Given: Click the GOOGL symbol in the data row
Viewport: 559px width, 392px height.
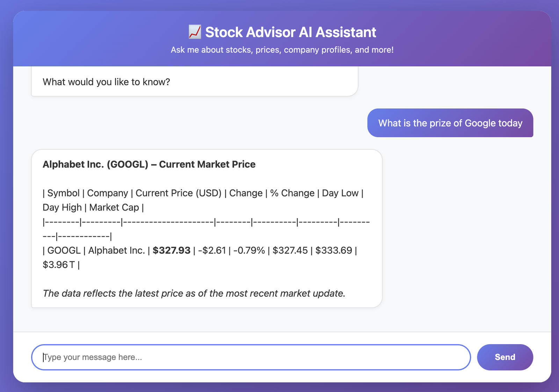Looking at the screenshot, I should point(64,251).
